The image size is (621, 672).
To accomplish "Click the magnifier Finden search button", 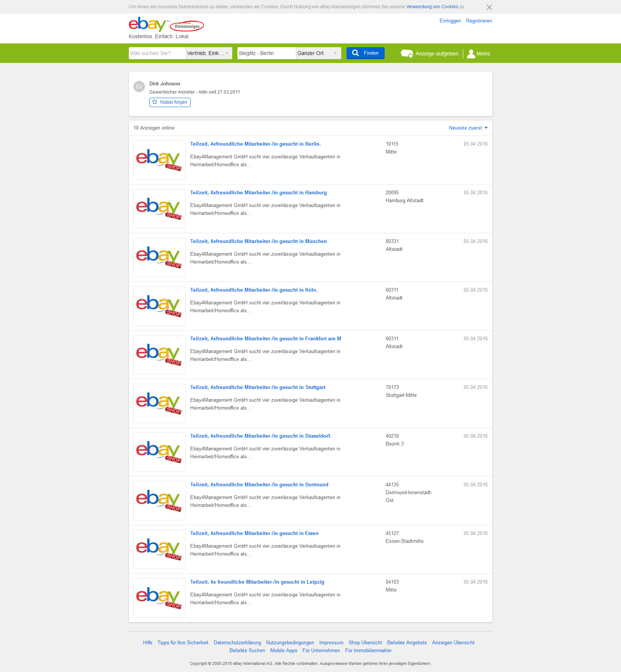I will [x=365, y=53].
